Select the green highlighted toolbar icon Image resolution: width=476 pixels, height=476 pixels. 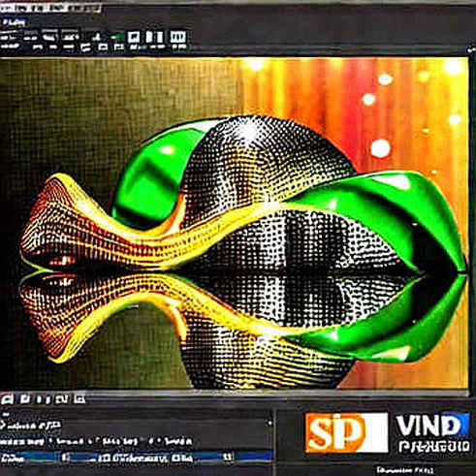point(115,38)
